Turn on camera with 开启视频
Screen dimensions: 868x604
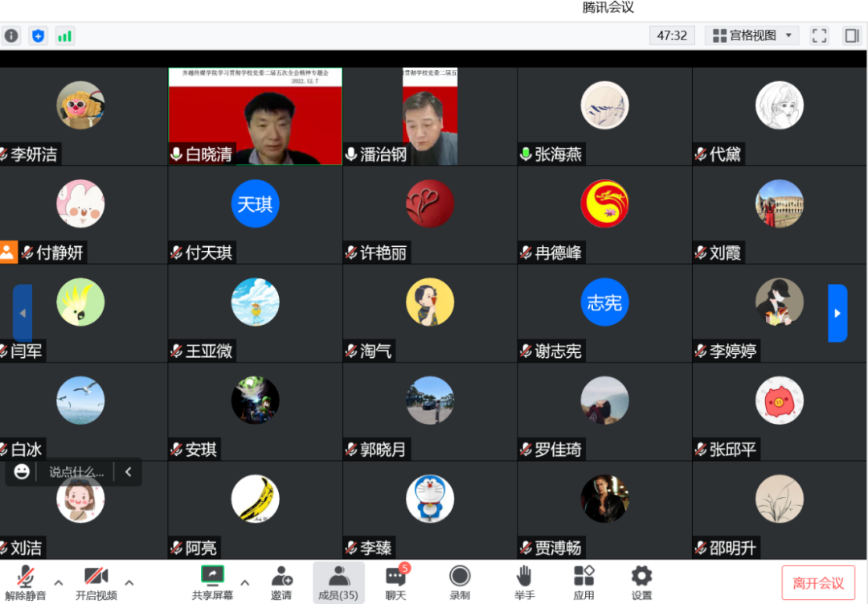point(96,582)
